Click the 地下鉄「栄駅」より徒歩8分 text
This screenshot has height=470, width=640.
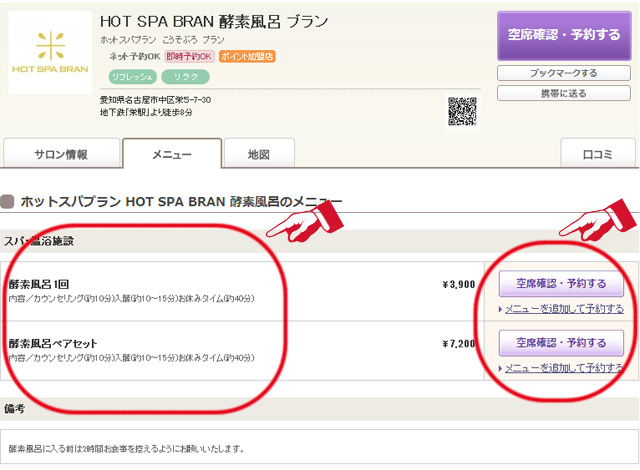coord(146,112)
